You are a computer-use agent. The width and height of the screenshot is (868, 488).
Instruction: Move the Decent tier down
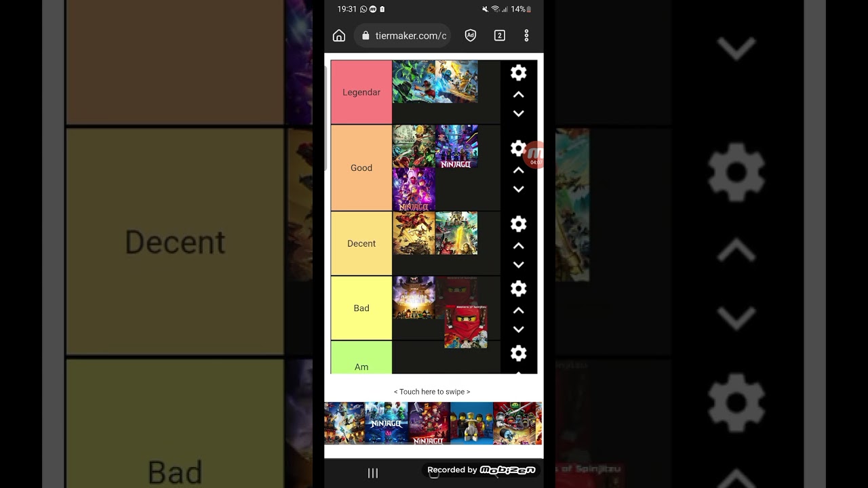(519, 265)
